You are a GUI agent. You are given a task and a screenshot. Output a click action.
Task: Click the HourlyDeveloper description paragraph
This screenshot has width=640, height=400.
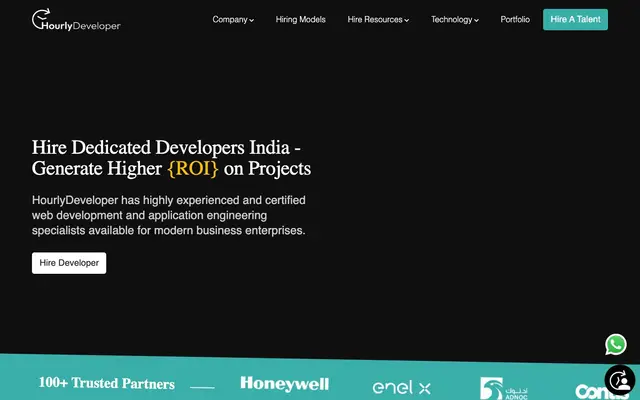(x=169, y=215)
